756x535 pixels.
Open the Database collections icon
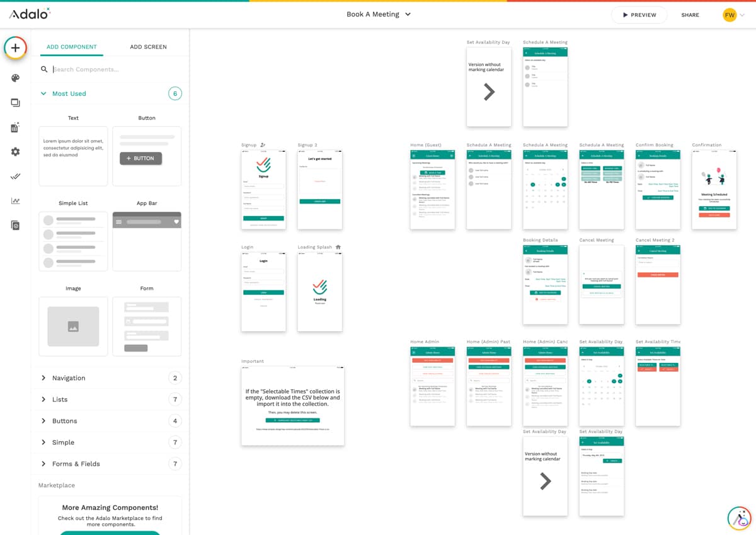15,127
